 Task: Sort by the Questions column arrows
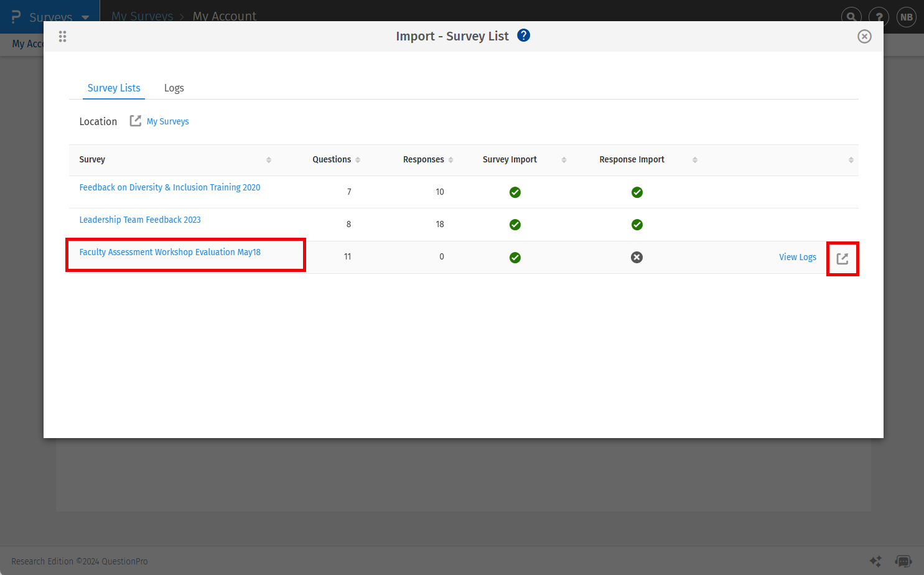[x=358, y=160]
